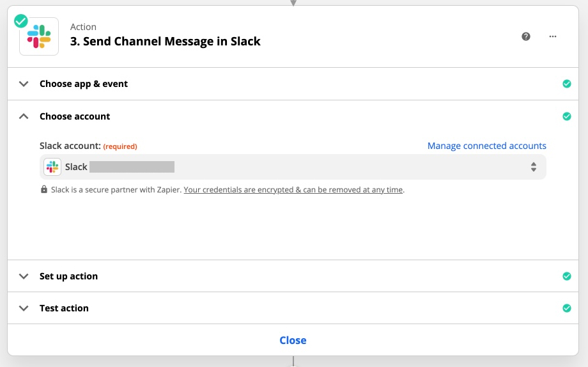The height and width of the screenshot is (367, 588).
Task: Follow the credentials are encrypted link
Action: pyautogui.click(x=293, y=190)
